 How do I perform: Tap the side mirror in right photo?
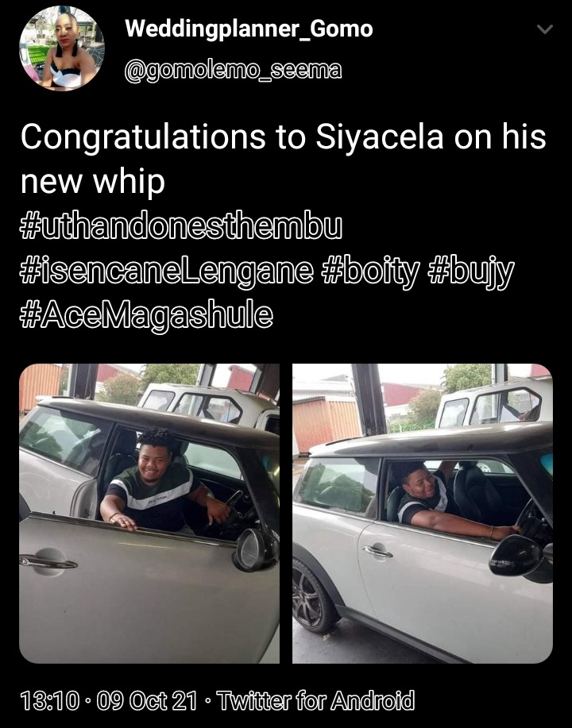coord(516,556)
